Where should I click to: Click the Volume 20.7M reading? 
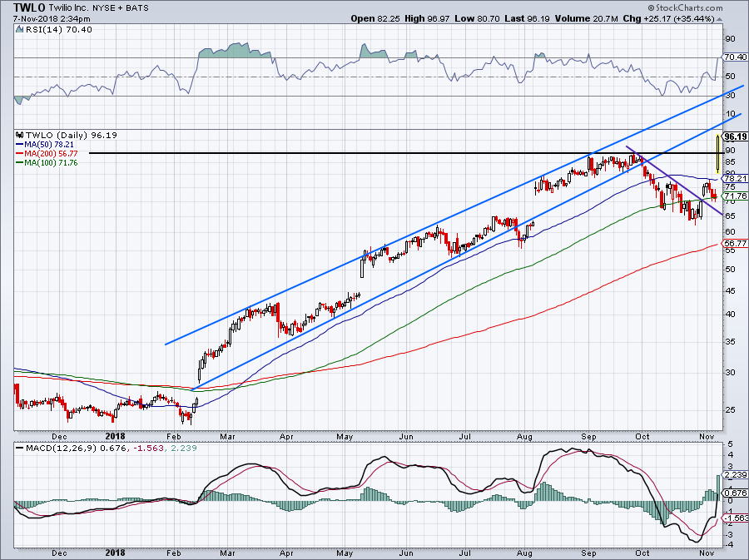point(587,18)
